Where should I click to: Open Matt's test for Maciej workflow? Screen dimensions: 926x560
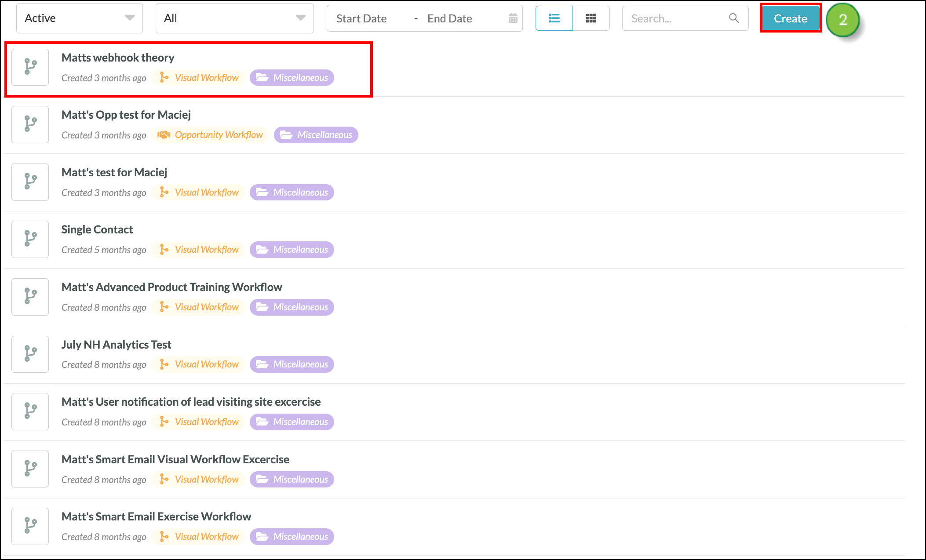(x=114, y=172)
